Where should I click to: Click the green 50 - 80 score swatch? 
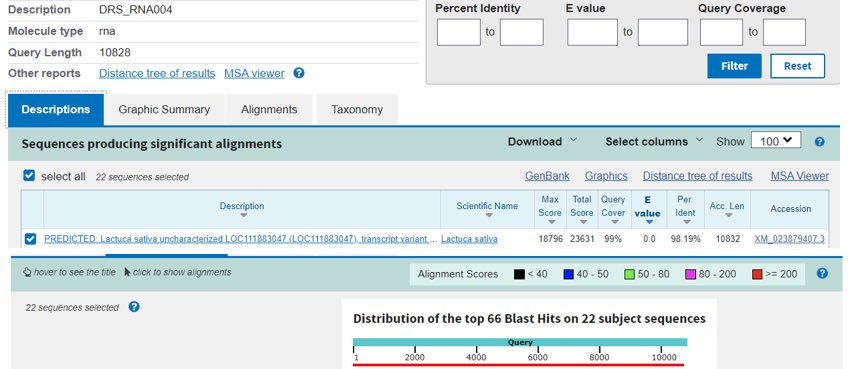click(x=630, y=274)
